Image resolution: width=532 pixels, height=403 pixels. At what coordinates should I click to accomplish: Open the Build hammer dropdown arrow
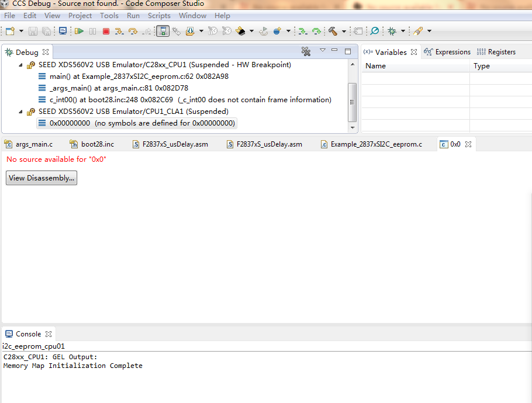(x=344, y=31)
